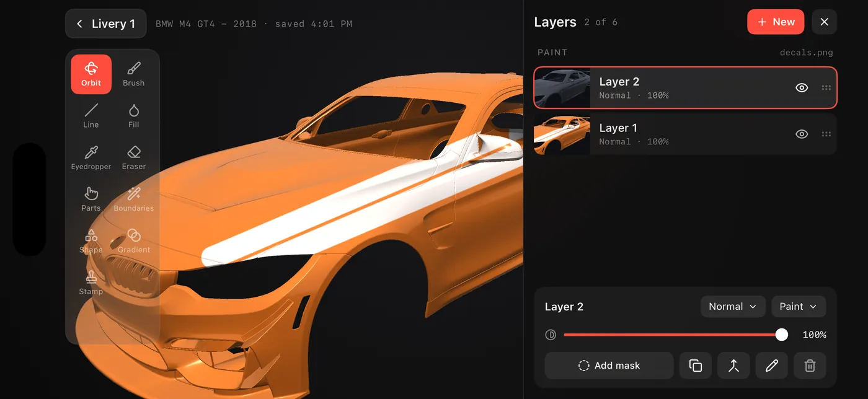Hide Layer 2 with its eye icon
The image size is (868, 399).
tap(802, 88)
